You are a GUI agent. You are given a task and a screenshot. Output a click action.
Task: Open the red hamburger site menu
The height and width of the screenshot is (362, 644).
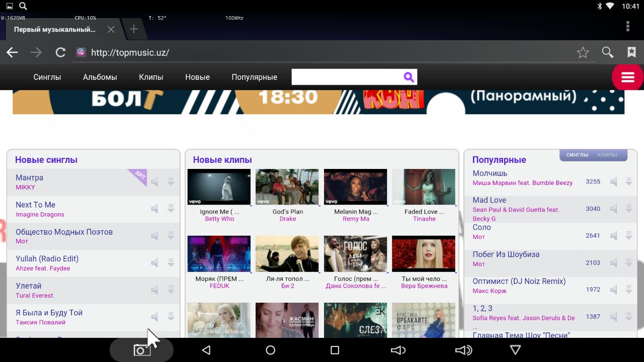click(627, 77)
